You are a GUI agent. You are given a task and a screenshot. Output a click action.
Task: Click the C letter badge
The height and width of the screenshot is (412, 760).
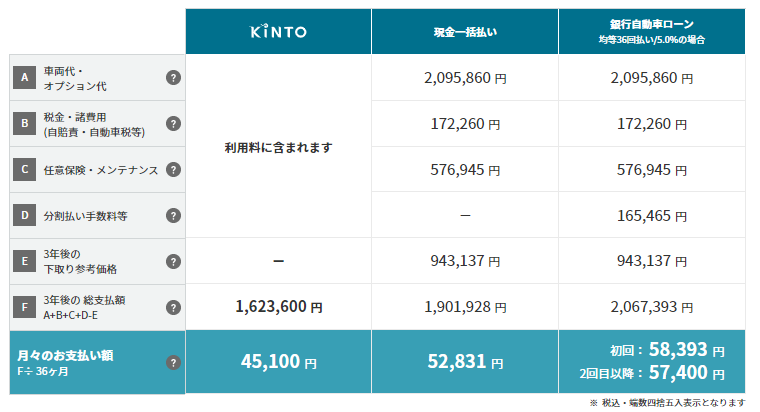[24, 170]
